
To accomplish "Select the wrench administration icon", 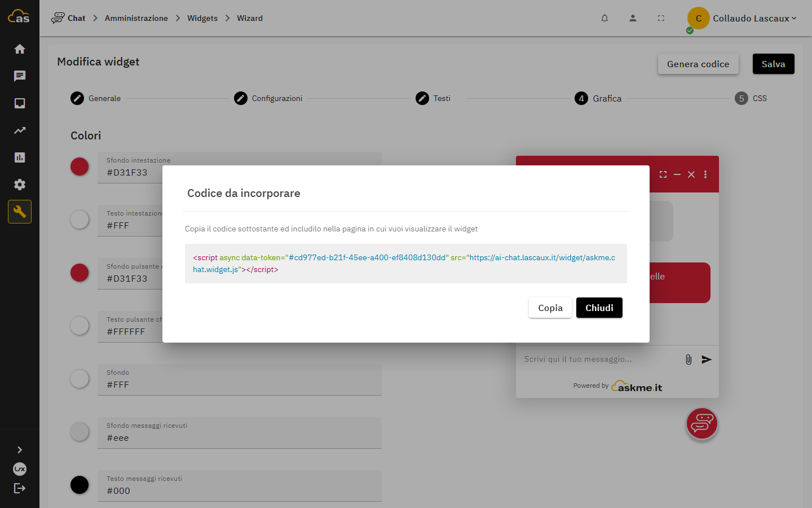I will (x=20, y=212).
